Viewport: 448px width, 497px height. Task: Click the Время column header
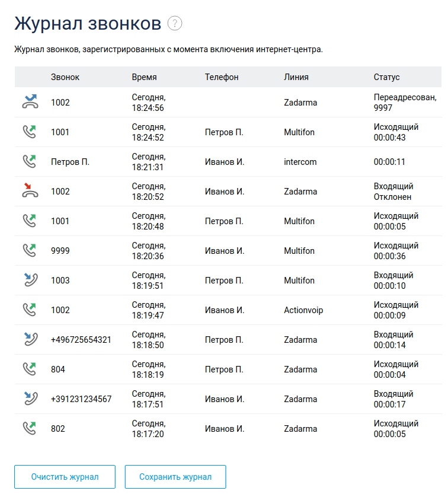coord(144,77)
